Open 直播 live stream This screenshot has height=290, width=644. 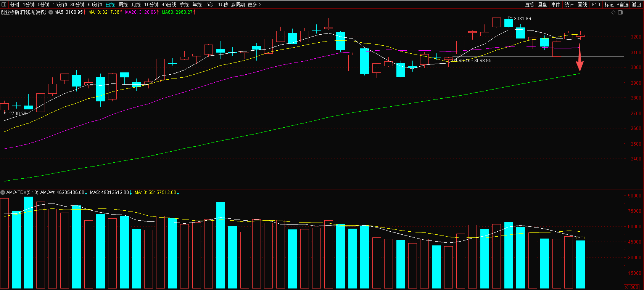point(529,5)
